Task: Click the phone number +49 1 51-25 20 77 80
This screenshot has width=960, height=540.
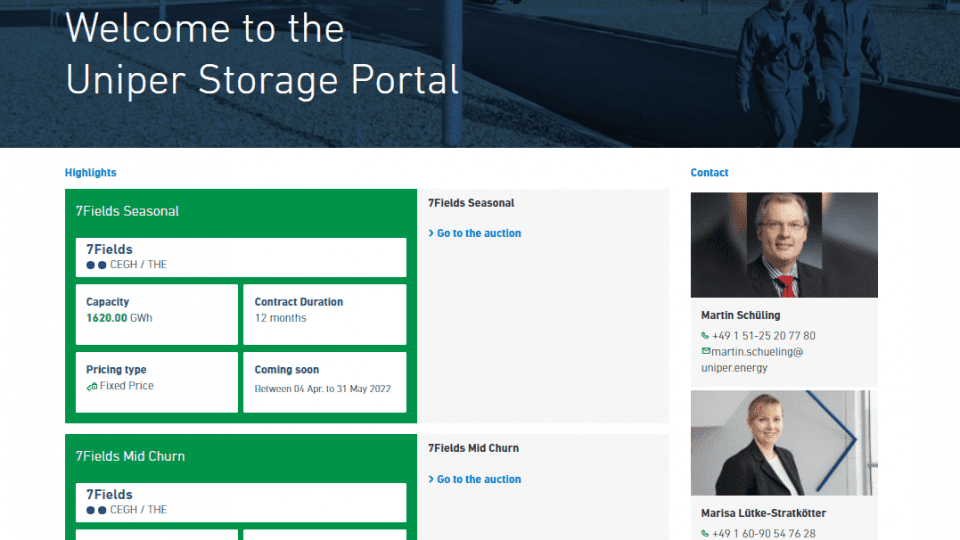Action: click(x=763, y=336)
